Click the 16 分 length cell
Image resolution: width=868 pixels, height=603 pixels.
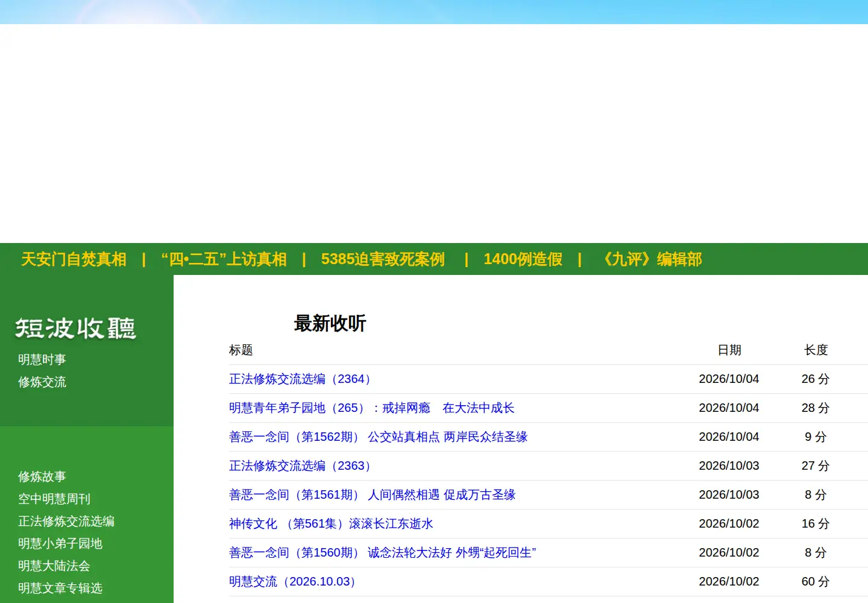coord(816,523)
